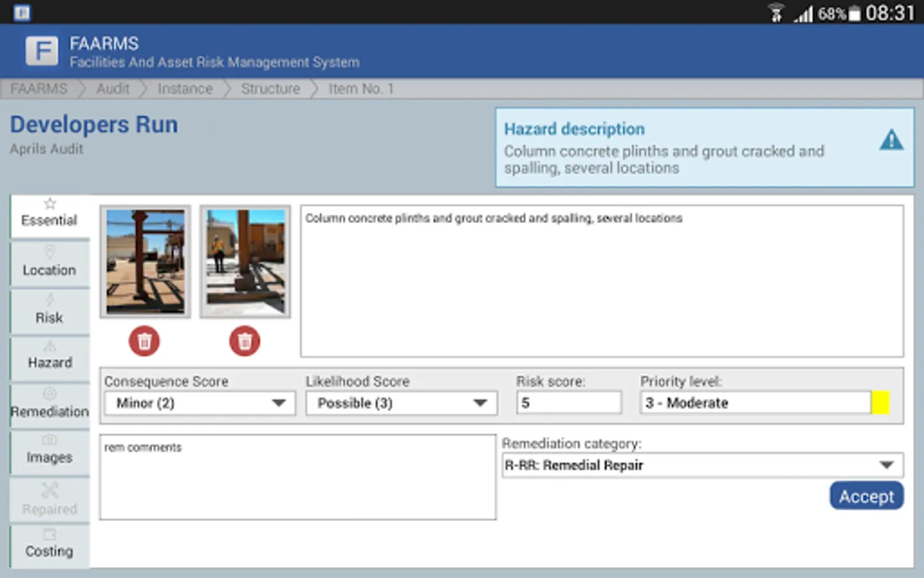Return to the Structure breadcrumb
Image resolution: width=924 pixels, height=578 pixels.
tap(270, 89)
